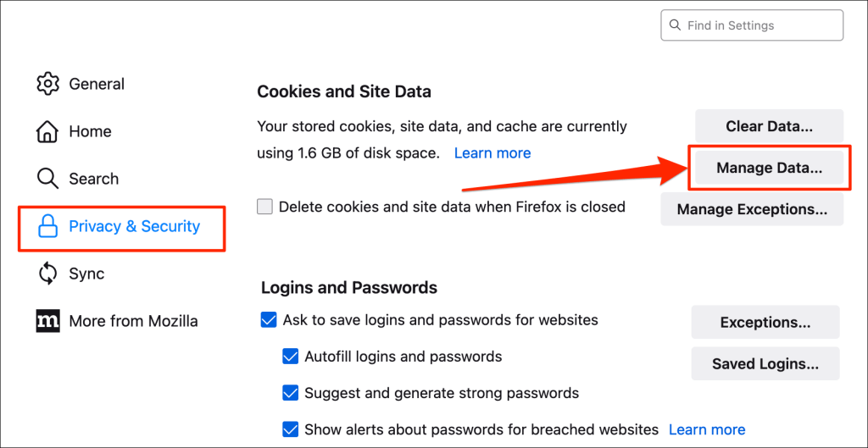
Task: Focus the Find in Settings field
Action: point(752,25)
